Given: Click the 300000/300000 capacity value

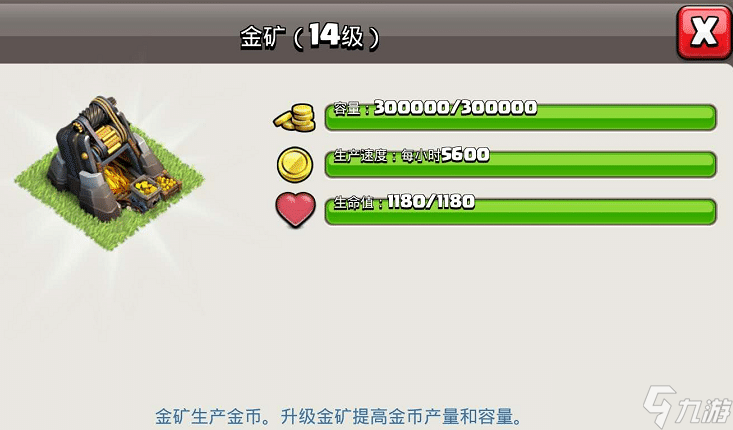Looking at the screenshot, I should 456,108.
